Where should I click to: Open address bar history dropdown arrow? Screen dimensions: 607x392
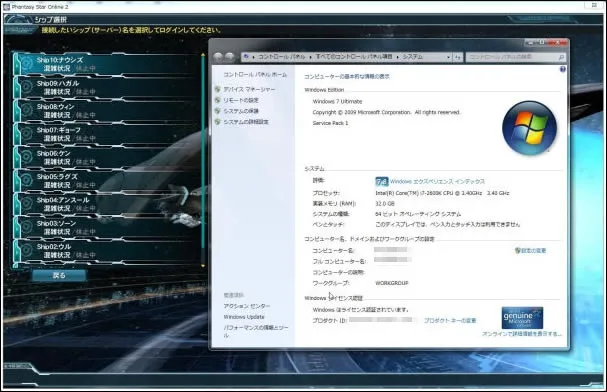[448, 57]
